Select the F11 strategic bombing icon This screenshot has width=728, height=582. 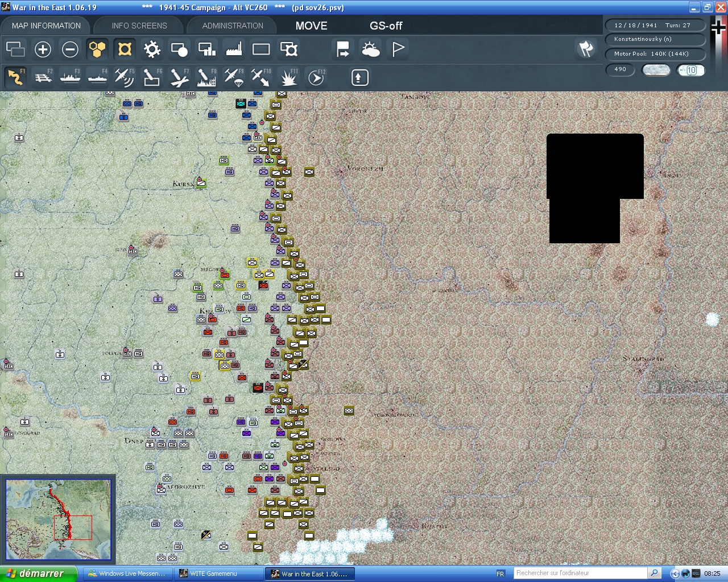click(x=288, y=77)
